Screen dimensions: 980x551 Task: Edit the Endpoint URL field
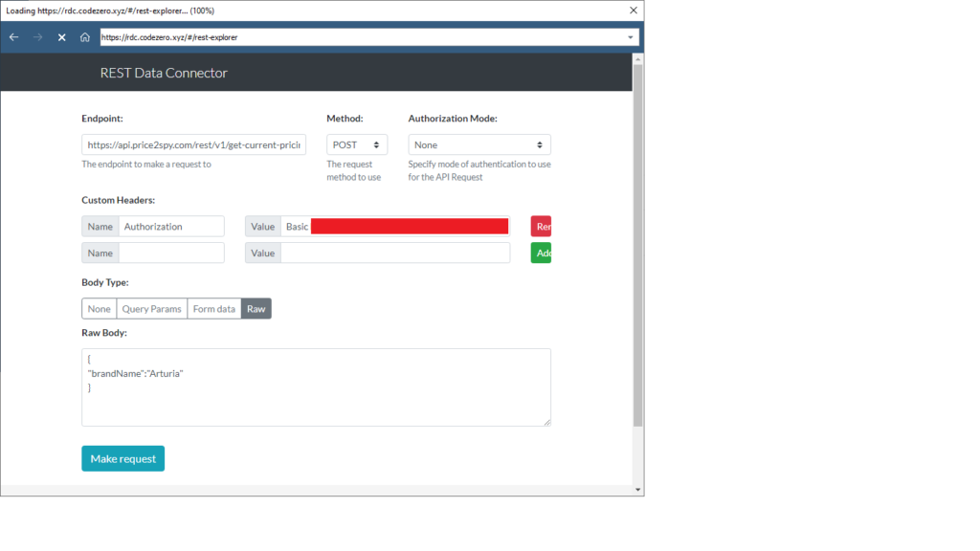(x=193, y=144)
